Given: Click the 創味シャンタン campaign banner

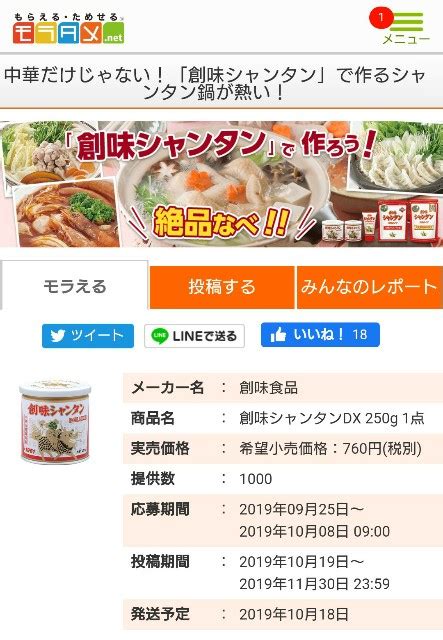Looking at the screenshot, I should (221, 184).
